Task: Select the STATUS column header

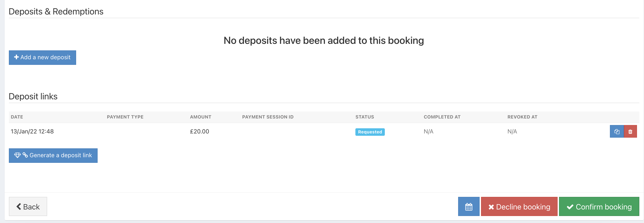Action: point(364,117)
